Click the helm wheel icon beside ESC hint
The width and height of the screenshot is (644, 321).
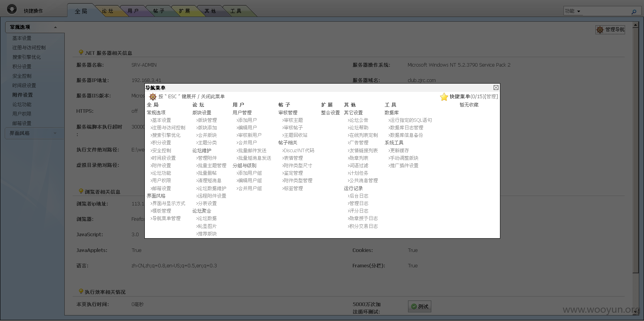[x=153, y=97]
